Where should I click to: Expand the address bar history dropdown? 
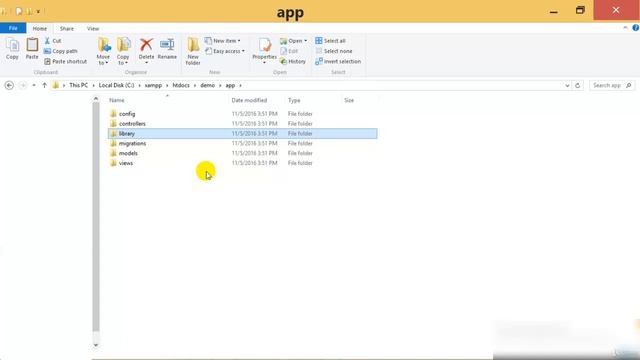click(x=567, y=85)
